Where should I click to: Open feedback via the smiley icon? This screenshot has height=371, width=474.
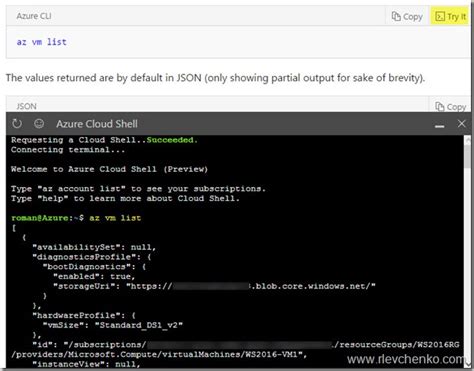[39, 124]
